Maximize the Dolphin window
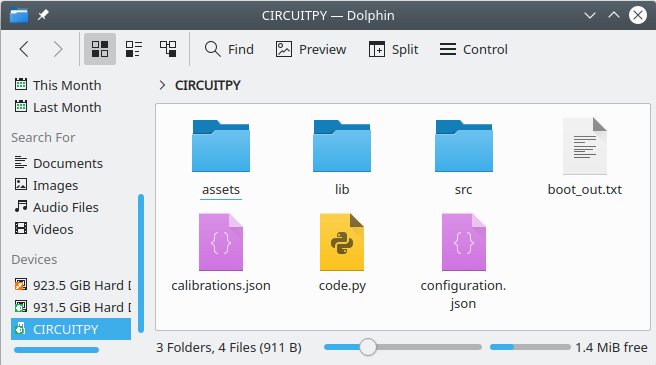The width and height of the screenshot is (656, 365). [614, 15]
